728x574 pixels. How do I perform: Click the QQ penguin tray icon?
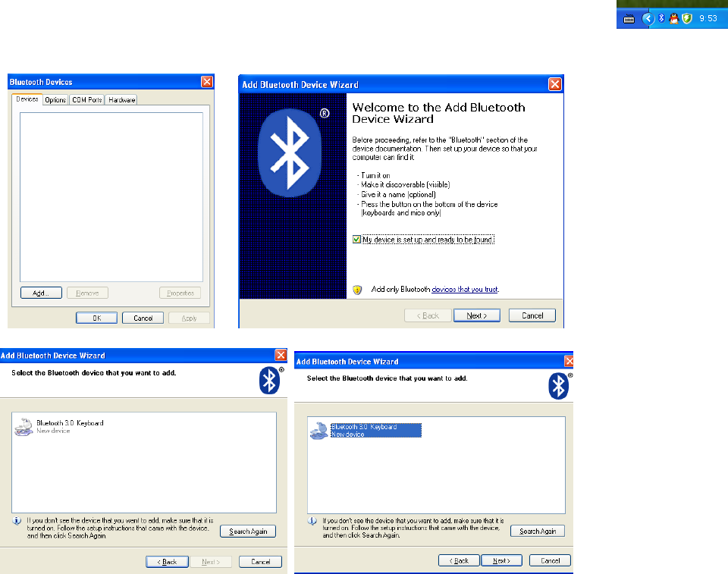[x=673, y=18]
